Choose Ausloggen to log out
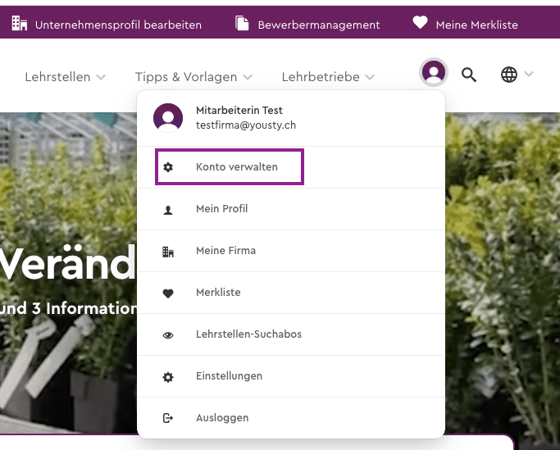 pyautogui.click(x=291, y=418)
